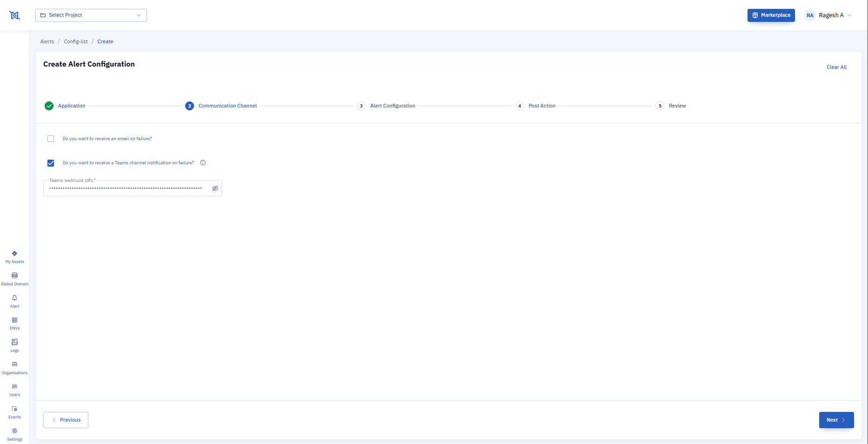Open Users in sidebar

point(14,390)
